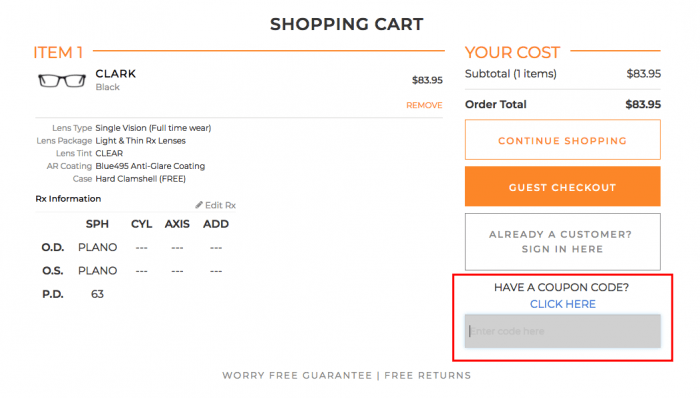
Task: Click the Rx Information heading
Action: [68, 199]
